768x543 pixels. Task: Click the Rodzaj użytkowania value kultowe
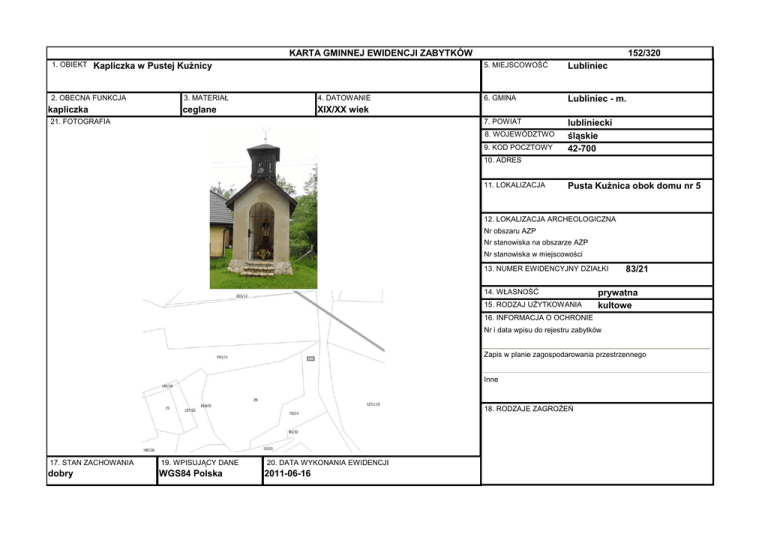point(614,304)
